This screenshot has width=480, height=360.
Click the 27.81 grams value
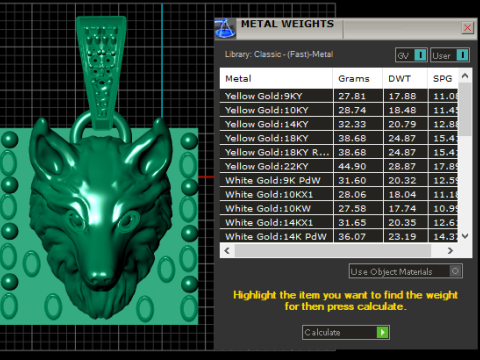coord(352,96)
